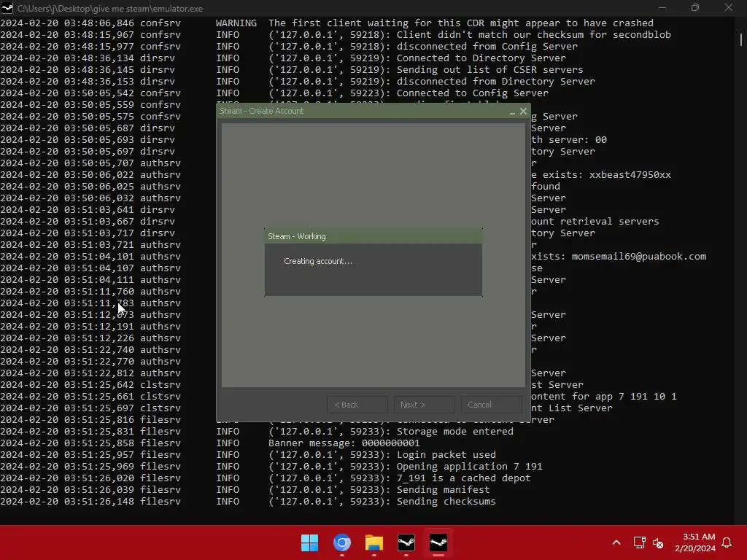Click 'Sending manifest' log line

click(x=443, y=489)
